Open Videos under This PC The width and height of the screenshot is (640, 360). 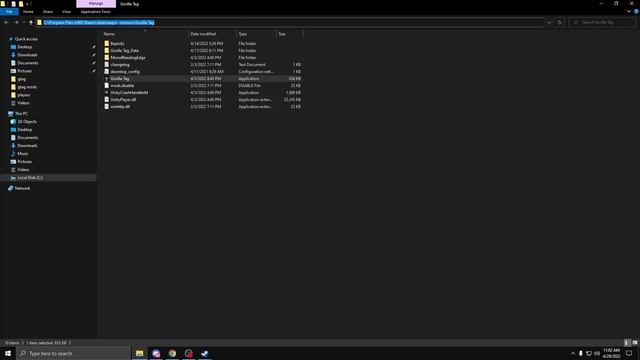[23, 169]
